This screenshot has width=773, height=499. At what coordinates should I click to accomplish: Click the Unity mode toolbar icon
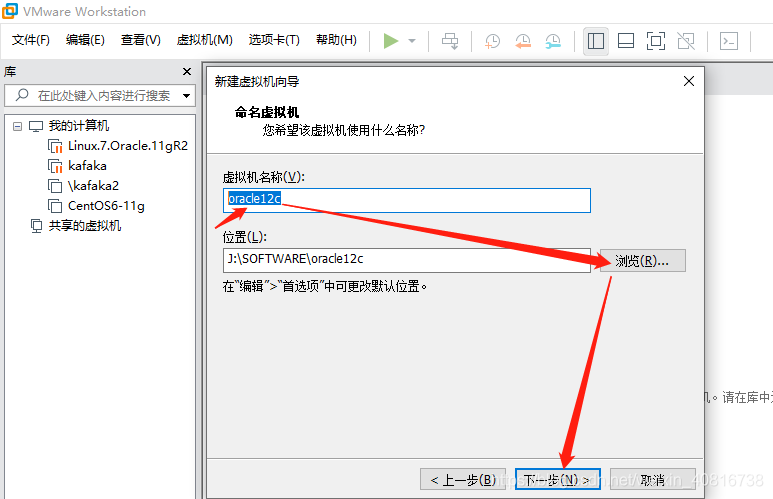coord(686,41)
